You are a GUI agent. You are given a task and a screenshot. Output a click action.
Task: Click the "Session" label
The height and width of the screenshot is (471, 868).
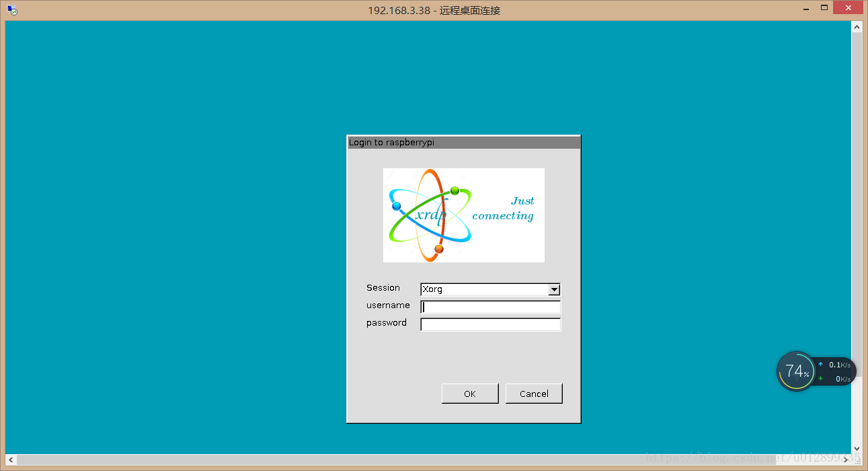point(383,288)
